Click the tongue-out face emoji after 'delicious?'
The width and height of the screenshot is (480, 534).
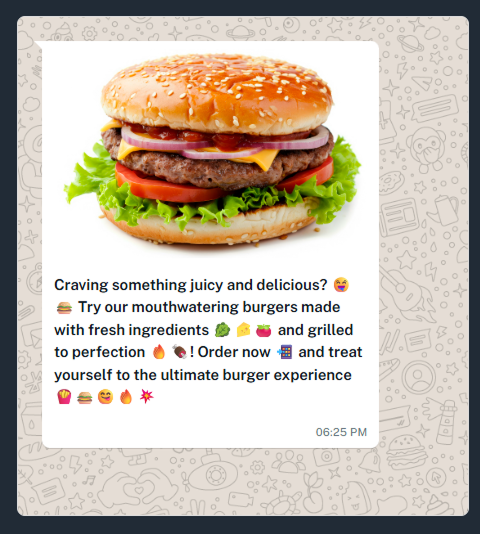pos(341,285)
